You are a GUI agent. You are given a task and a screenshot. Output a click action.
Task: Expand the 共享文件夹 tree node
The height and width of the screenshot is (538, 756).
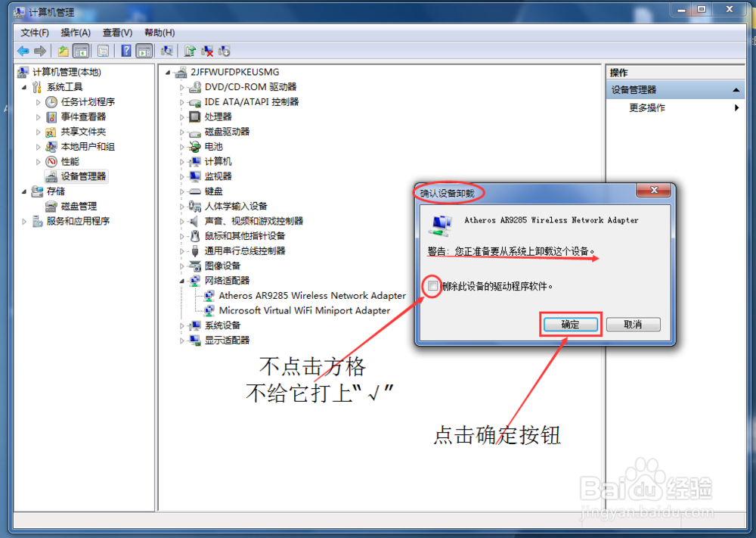(38, 132)
